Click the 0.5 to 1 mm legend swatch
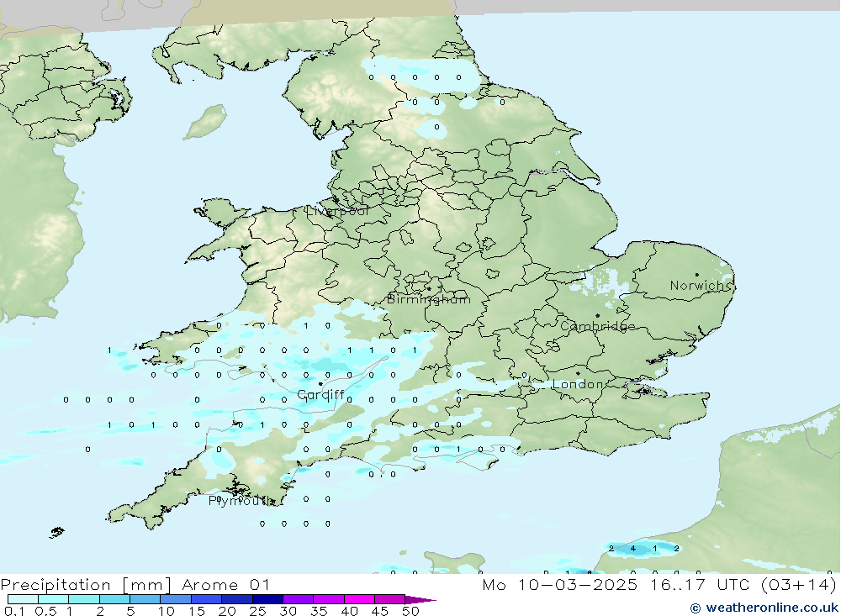This screenshot has height=616, width=841. pos(54,599)
